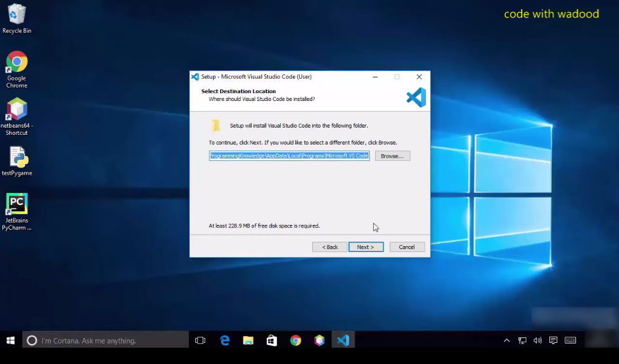Open Task View in the taskbar
The height and width of the screenshot is (364, 619).
[x=200, y=340]
